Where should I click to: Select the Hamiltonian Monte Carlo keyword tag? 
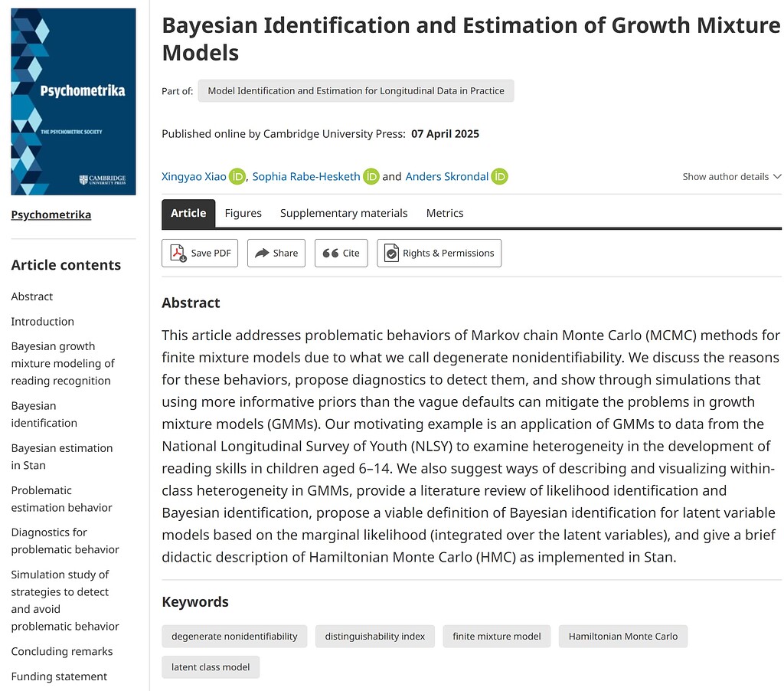(622, 636)
